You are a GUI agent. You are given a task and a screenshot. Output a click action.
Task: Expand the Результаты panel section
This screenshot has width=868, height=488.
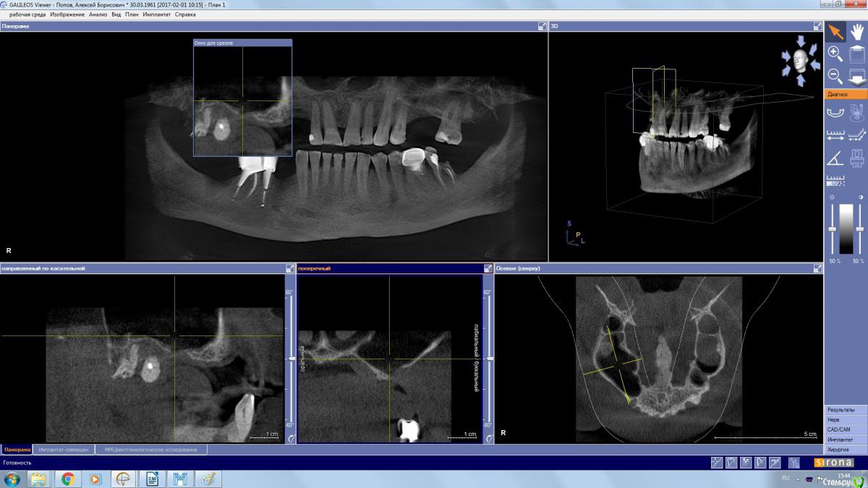[846, 409]
